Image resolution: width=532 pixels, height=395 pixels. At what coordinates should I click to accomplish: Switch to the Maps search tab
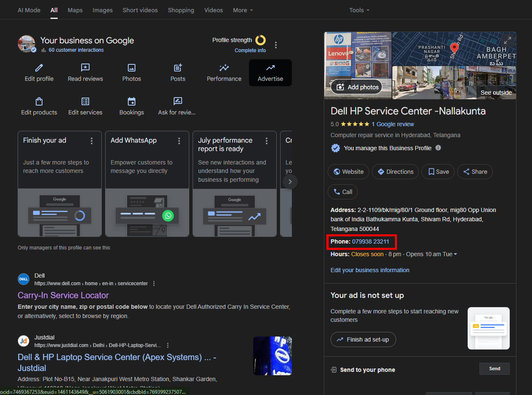coord(75,10)
